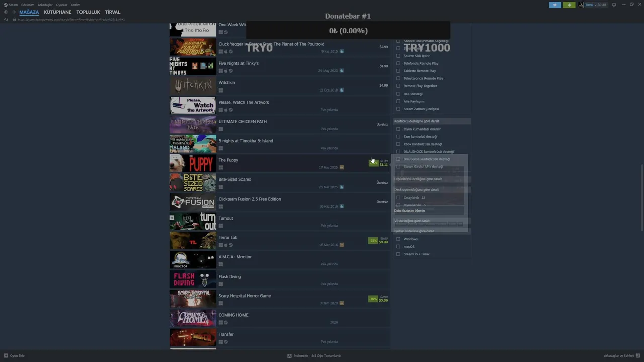Toggle HDR desteği checkbox

tap(398, 94)
